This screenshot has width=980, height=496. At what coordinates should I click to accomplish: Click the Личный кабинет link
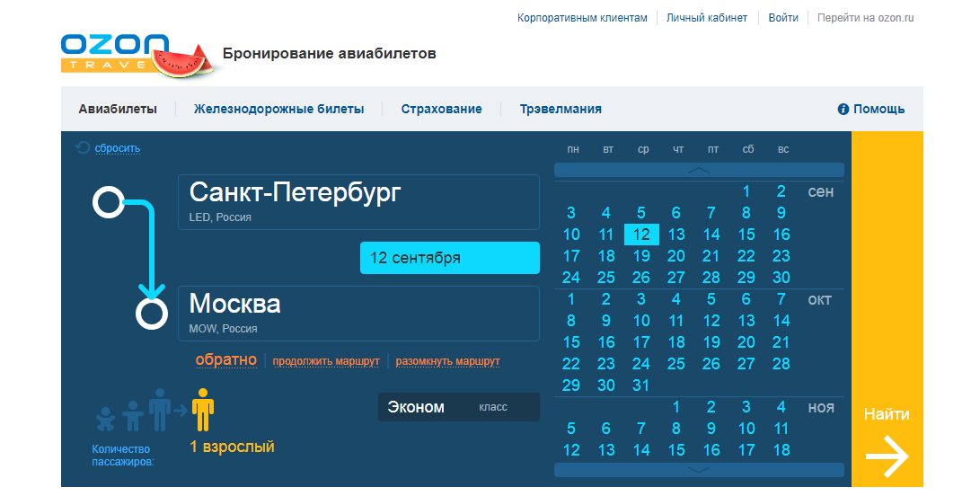(x=706, y=18)
